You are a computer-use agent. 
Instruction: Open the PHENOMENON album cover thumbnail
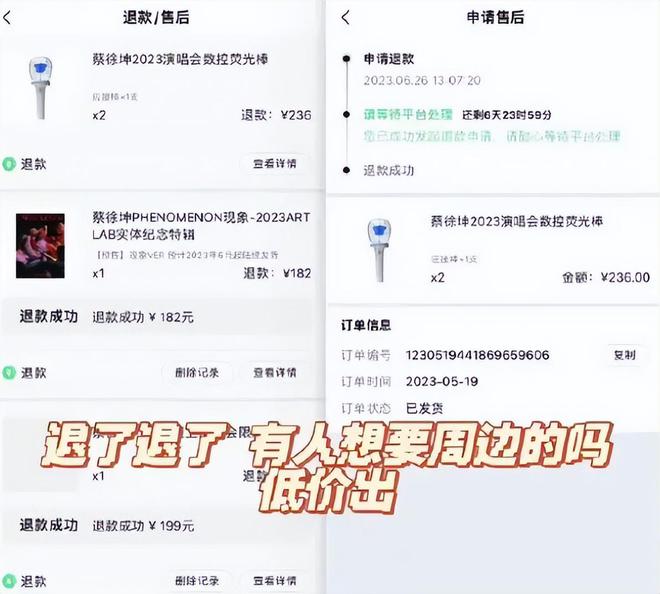(40, 246)
